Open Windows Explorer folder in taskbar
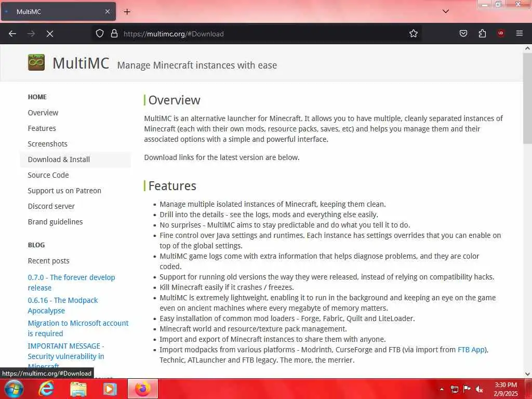This screenshot has width=532, height=399. pyautogui.click(x=78, y=389)
